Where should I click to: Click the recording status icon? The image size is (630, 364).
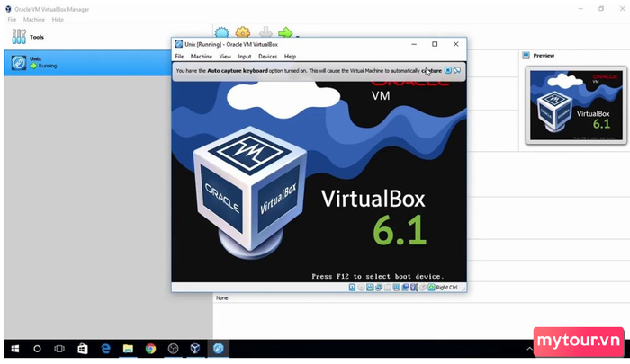[x=414, y=288]
